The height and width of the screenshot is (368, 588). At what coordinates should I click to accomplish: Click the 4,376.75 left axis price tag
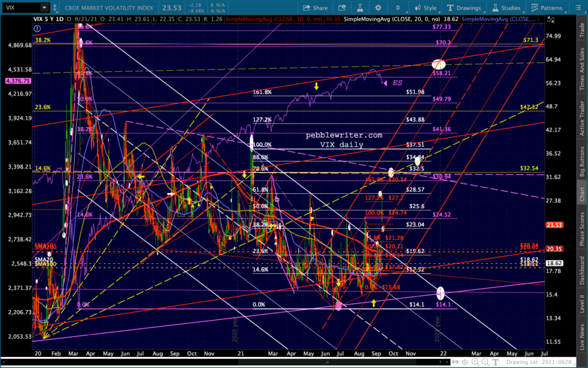point(18,80)
